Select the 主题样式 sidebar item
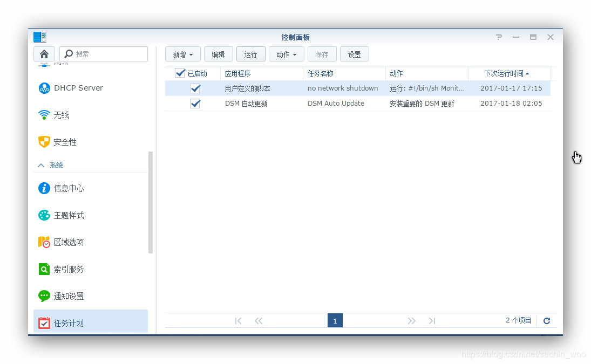Image resolution: width=591 pixels, height=364 pixels. tap(91, 215)
